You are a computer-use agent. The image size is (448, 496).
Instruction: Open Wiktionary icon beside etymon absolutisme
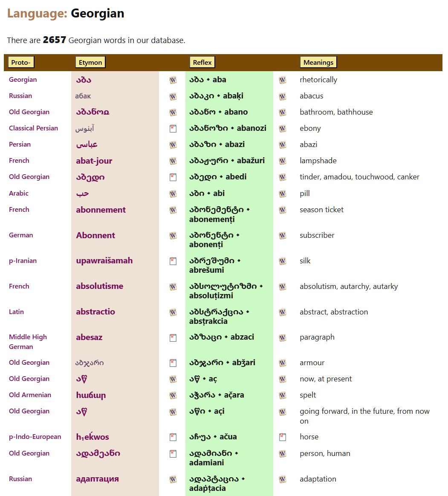click(173, 287)
